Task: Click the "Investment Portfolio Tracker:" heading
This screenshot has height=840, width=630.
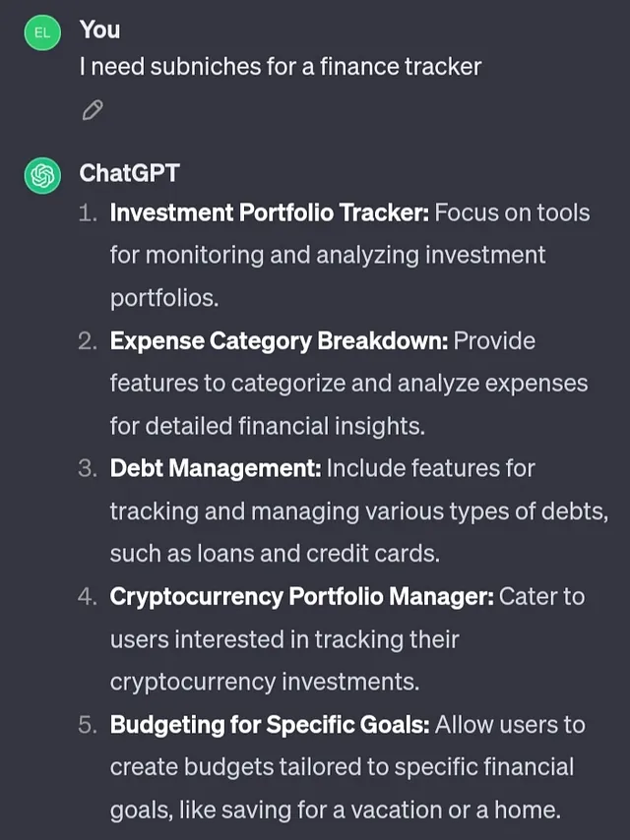Action: tap(269, 212)
